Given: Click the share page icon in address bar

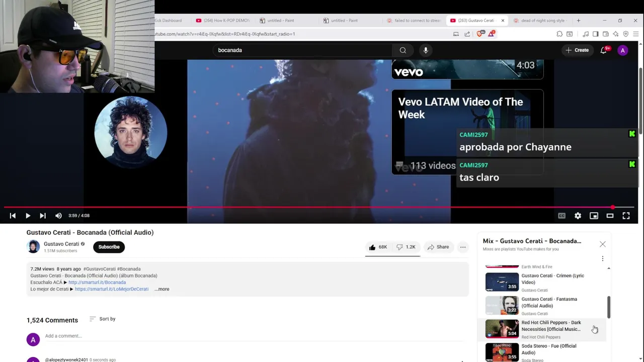Looking at the screenshot, I should point(467,34).
